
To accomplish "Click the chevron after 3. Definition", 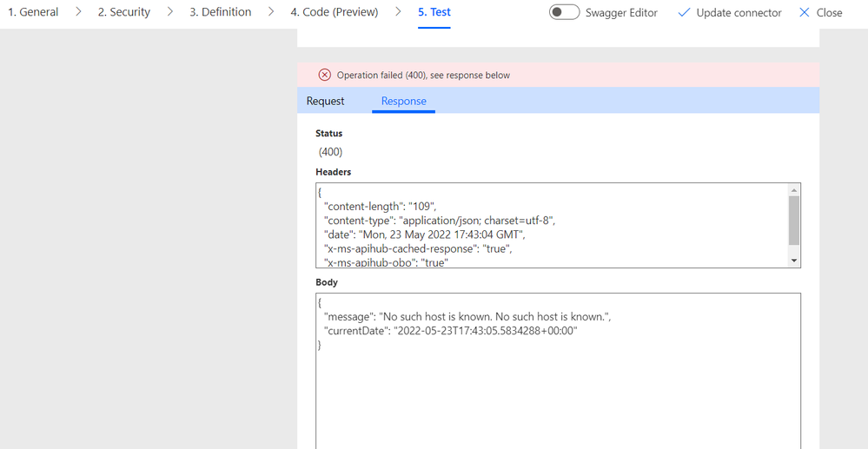I will (x=271, y=12).
